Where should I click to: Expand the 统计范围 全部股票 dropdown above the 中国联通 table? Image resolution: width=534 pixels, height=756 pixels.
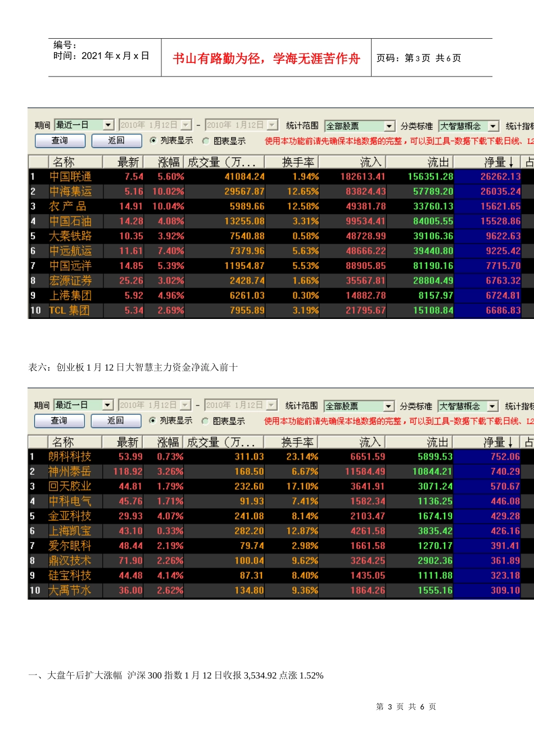(x=360, y=126)
